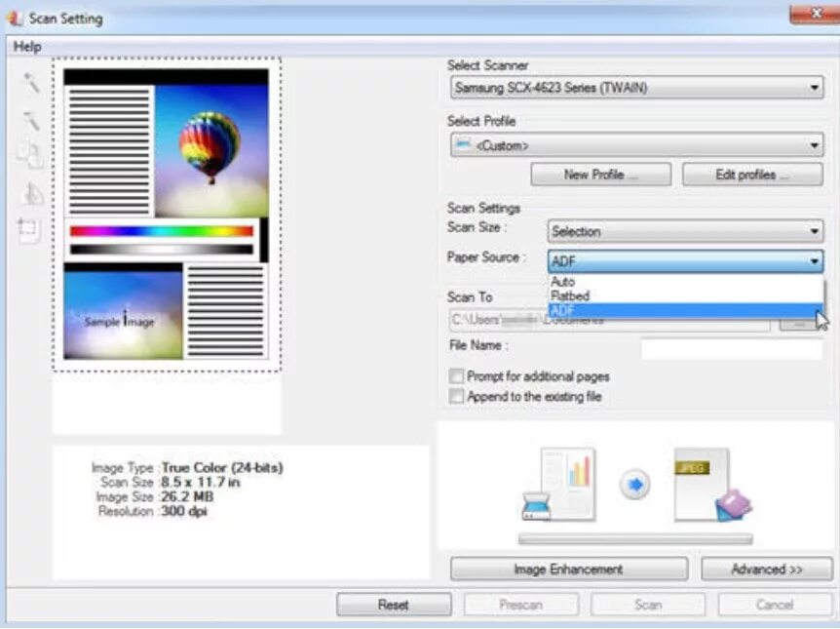Collapse the Paper Source ADF dropdown
Image resolution: width=840 pixels, height=629 pixels.
686,261
